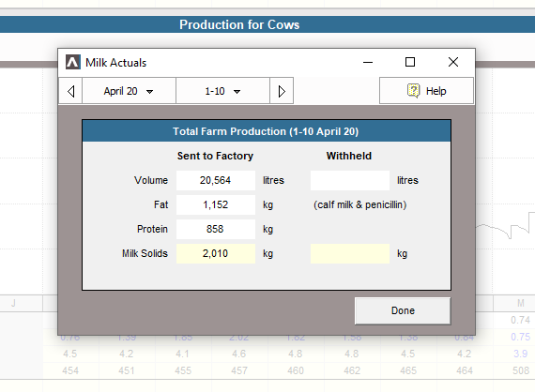The width and height of the screenshot is (535, 392).
Task: Go to previous period with left arrow
Action: tap(70, 91)
